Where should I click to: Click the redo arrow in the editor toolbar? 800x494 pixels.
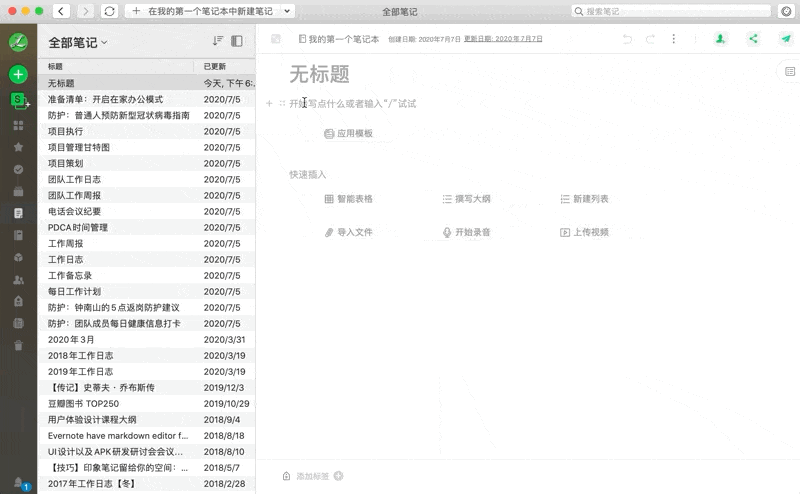(651, 39)
